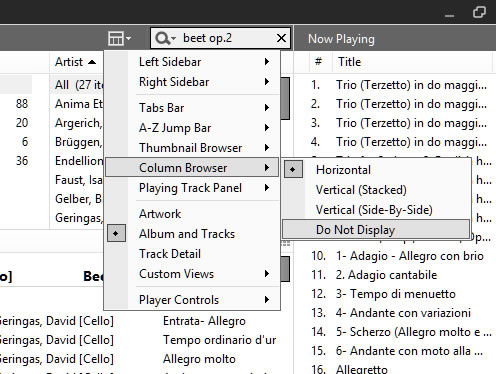Sort by the Artist column header
Viewport: 496px width, 374px height.
[x=75, y=62]
